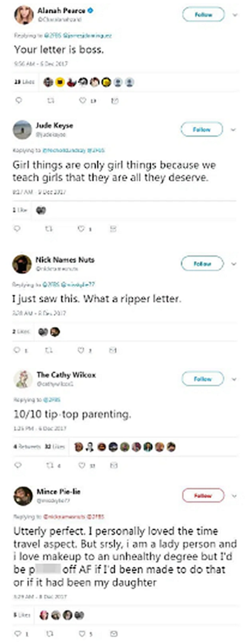The height and width of the screenshot is (644, 247).
Task: Open Nick Names Nuts profile name link
Action: pyautogui.click(x=65, y=260)
